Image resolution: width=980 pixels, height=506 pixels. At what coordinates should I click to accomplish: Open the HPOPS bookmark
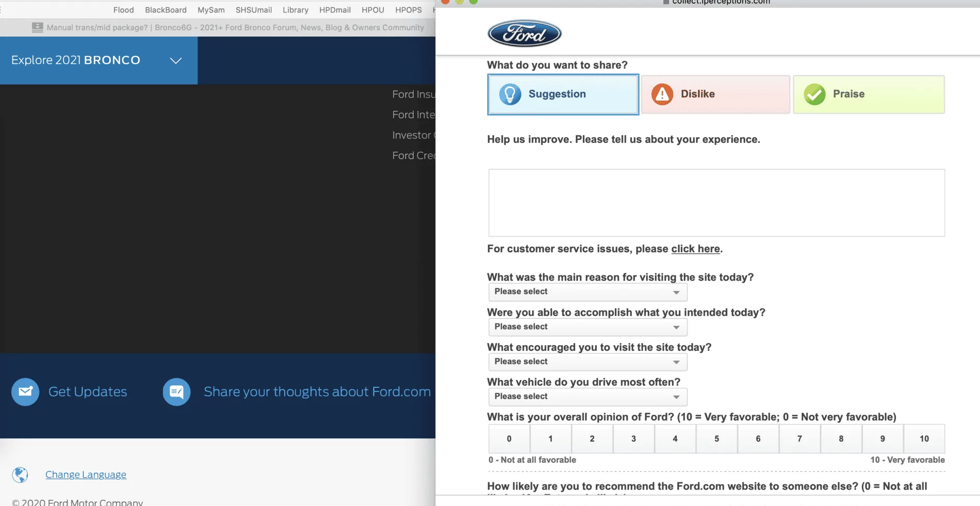[x=408, y=10]
